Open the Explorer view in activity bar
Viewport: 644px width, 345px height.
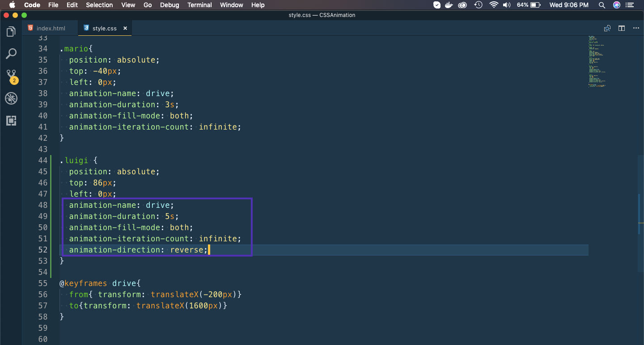(11, 32)
